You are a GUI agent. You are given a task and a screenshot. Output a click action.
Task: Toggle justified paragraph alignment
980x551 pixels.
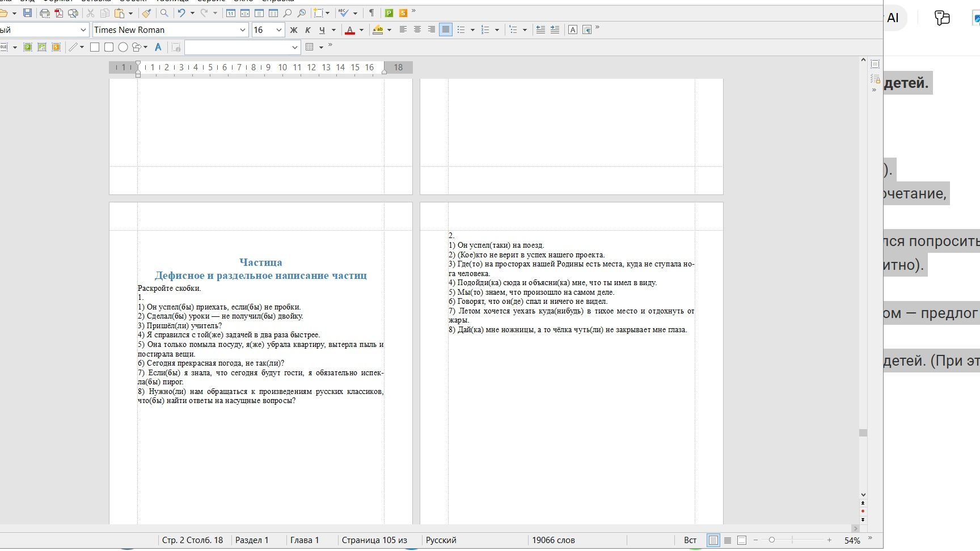click(446, 29)
